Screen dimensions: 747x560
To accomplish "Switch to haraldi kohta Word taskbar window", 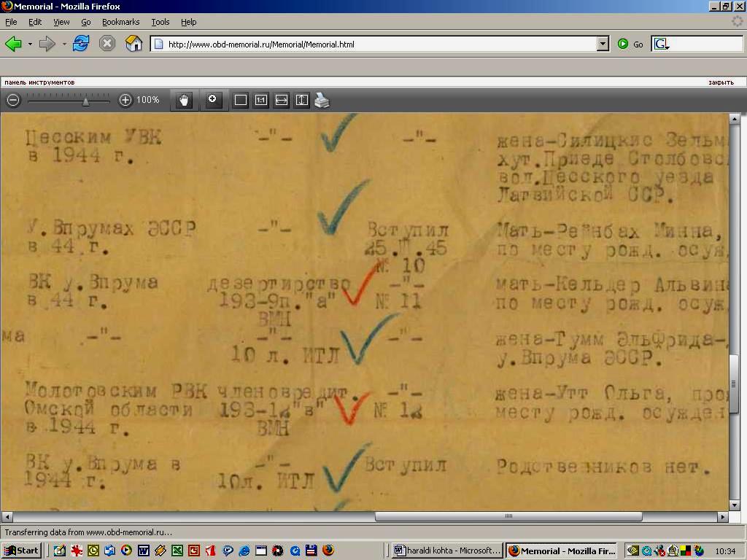I will point(446,551).
